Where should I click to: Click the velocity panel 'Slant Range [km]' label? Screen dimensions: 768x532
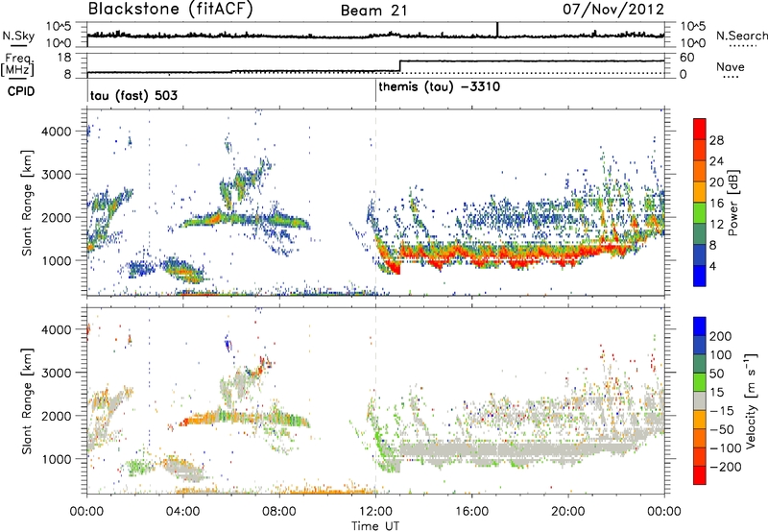pos(27,400)
